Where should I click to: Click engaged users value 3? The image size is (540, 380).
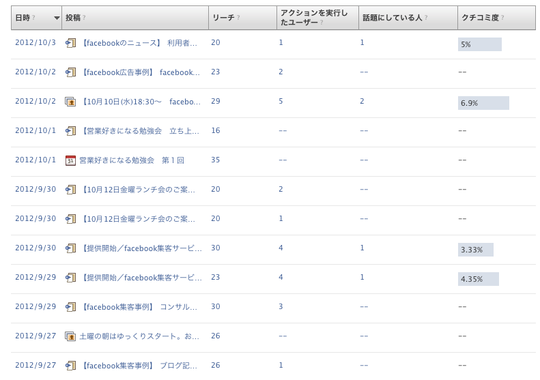tap(281, 306)
